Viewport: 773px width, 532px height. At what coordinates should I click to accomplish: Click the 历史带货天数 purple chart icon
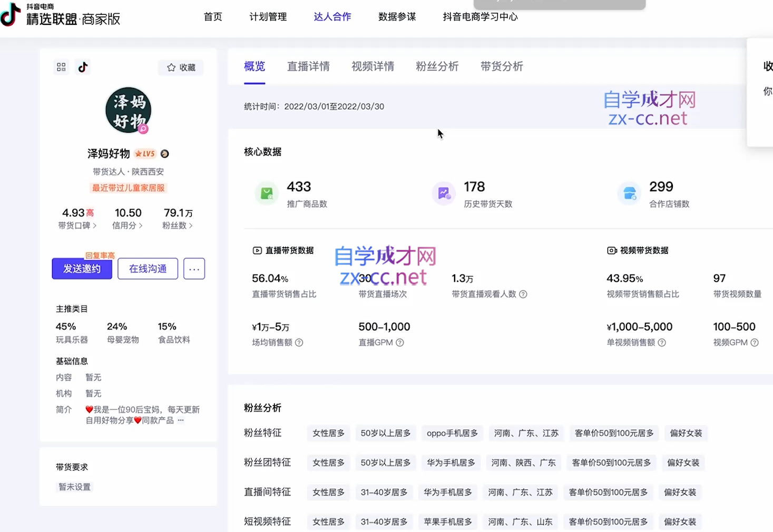[444, 194]
